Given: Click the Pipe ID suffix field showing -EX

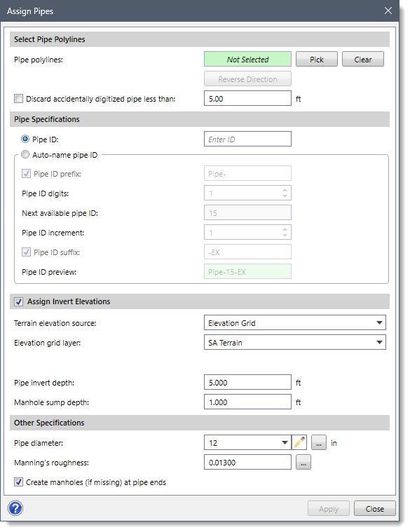Looking at the screenshot, I should point(247,252).
